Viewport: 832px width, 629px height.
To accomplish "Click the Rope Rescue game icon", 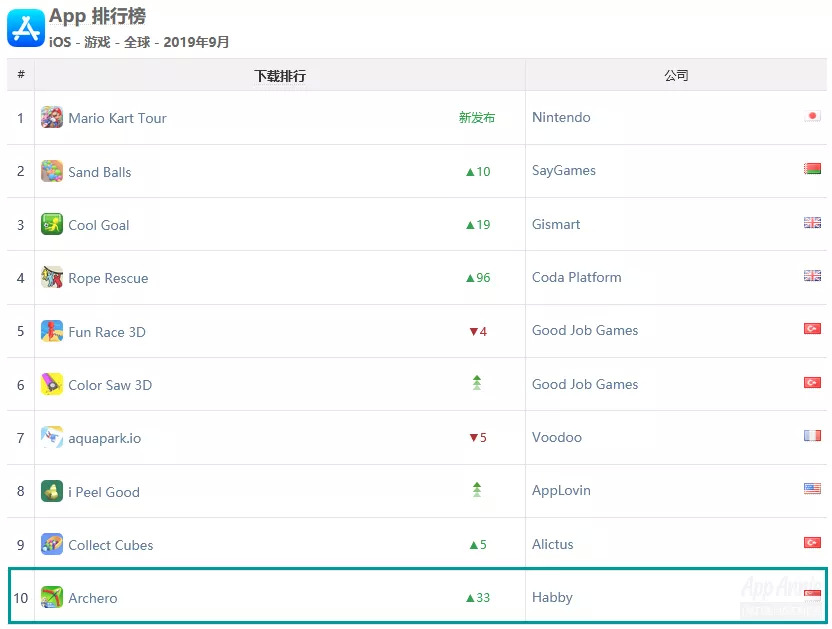I will click(52, 277).
